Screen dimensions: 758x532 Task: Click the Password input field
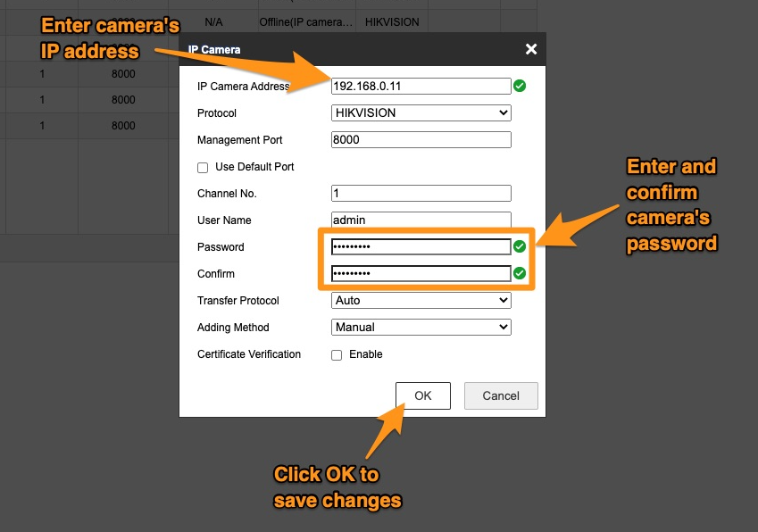[421, 247]
